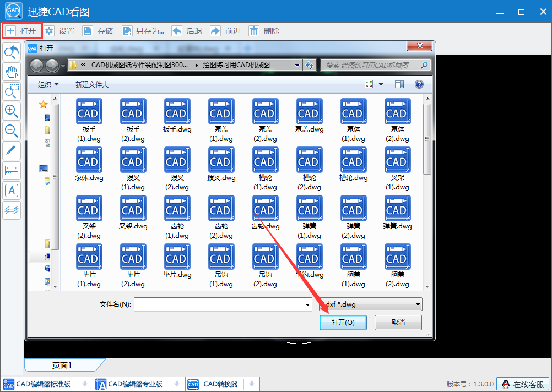Screen dimensions: 552x392
Task: Click 新建文件夹 new folder button
Action: [91, 84]
